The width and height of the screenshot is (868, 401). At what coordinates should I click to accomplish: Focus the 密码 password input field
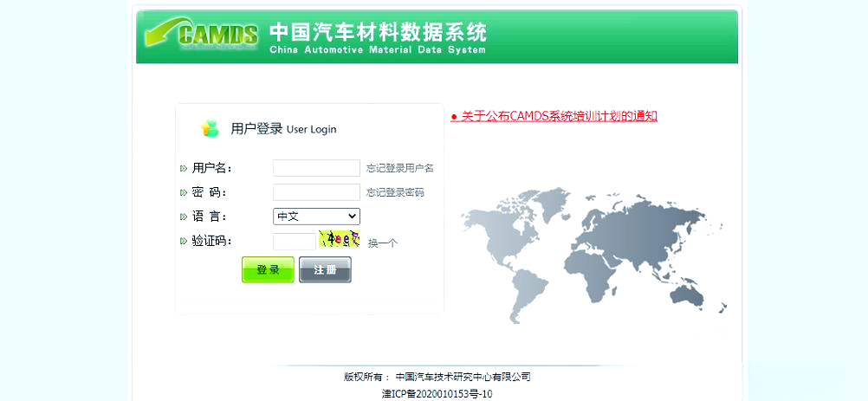click(x=316, y=192)
